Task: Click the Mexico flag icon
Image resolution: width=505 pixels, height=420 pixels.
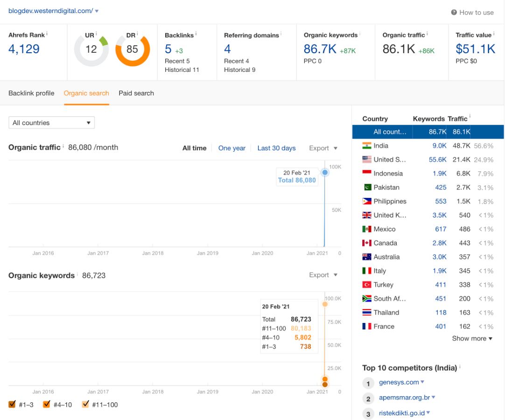Action: pyautogui.click(x=366, y=229)
